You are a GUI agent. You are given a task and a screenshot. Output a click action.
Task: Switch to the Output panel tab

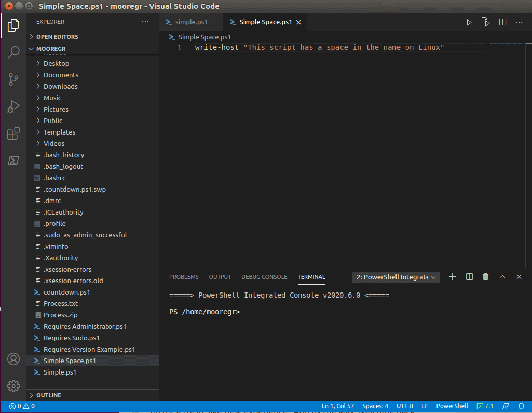(220, 277)
